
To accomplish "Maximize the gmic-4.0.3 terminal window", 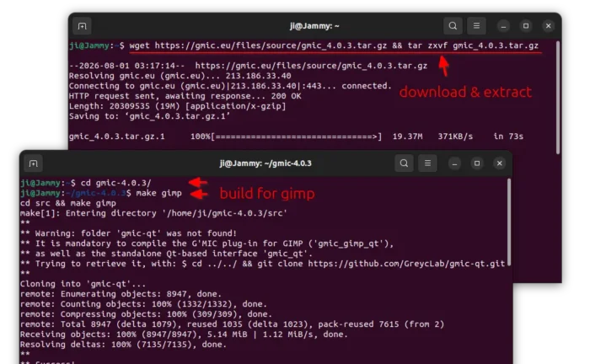I will coord(477,163).
